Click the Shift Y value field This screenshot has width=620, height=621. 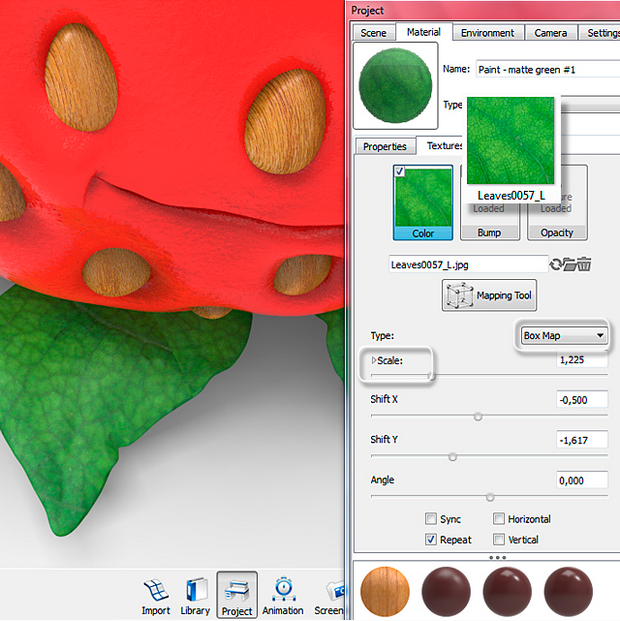point(582,440)
